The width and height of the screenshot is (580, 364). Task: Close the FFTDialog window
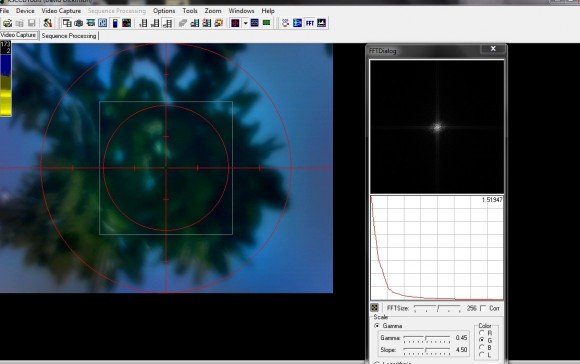[493, 49]
